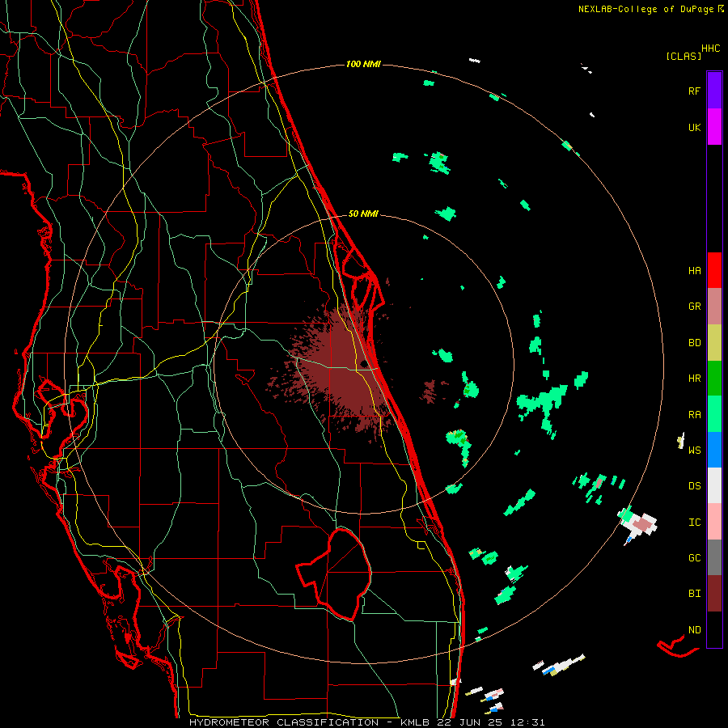The image size is (728, 728).
Task: Click the Hydrometeor Classification KMLB timestamp caption
Action: tap(366, 722)
